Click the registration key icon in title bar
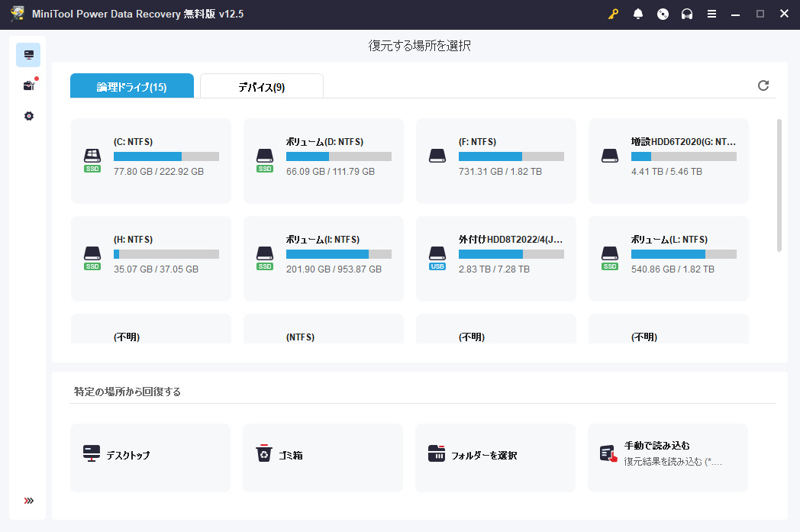Screen dimensions: 800x532 [x=613, y=15]
